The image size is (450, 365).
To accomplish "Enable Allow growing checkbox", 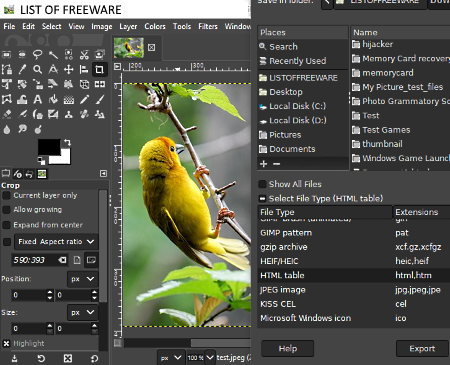I will 6,210.
